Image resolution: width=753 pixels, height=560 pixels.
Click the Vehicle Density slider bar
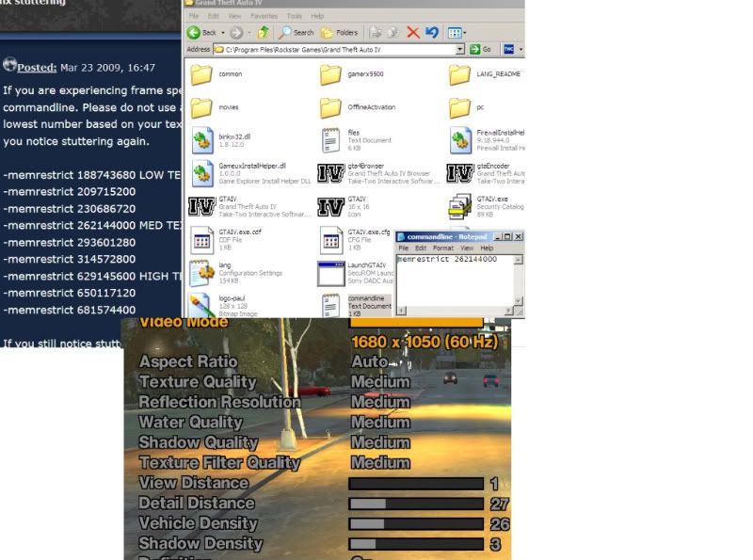pyautogui.click(x=416, y=524)
